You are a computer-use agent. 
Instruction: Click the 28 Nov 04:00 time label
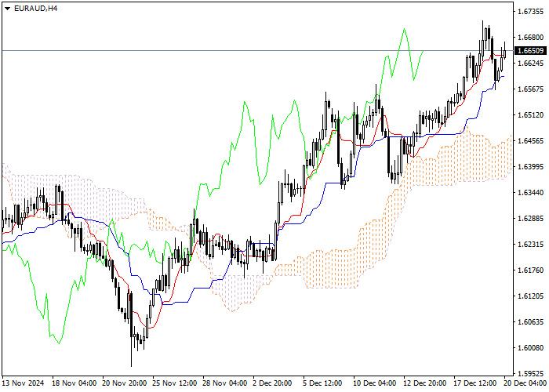225,383
